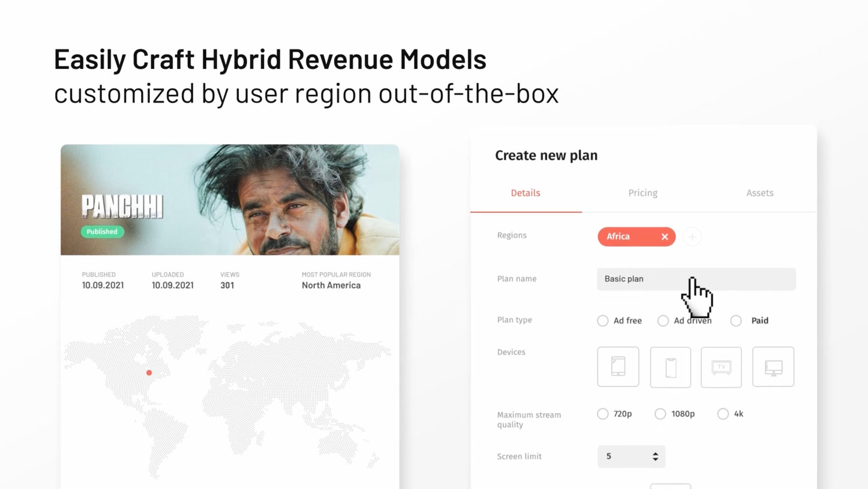This screenshot has width=868, height=489.
Task: Select the desktop monitor device icon
Action: coord(773,367)
